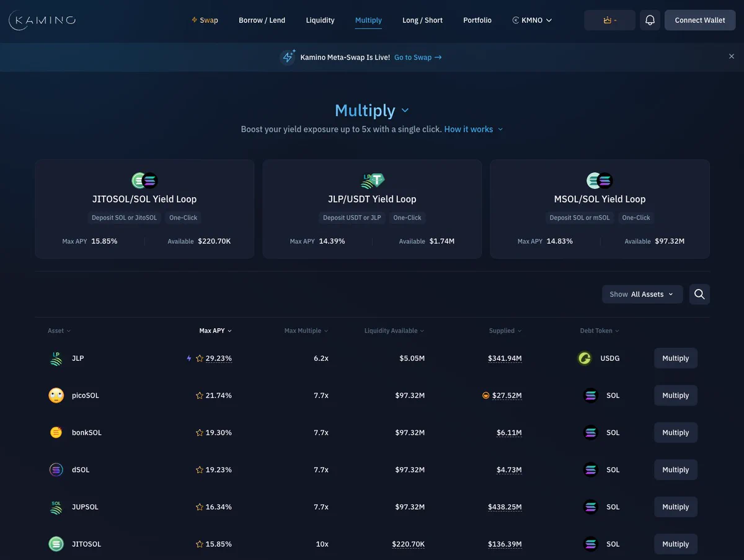The image size is (744, 560).
Task: Click the $341.94M supplied value
Action: click(505, 358)
